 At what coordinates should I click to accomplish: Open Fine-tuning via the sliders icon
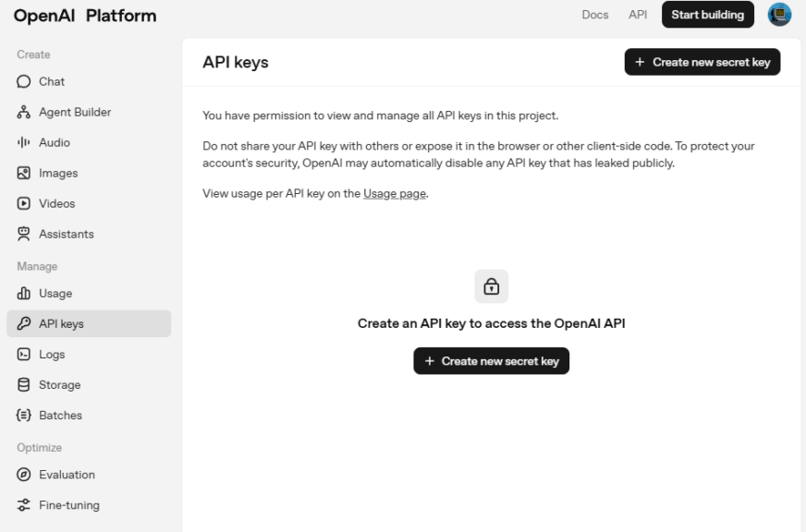(24, 505)
